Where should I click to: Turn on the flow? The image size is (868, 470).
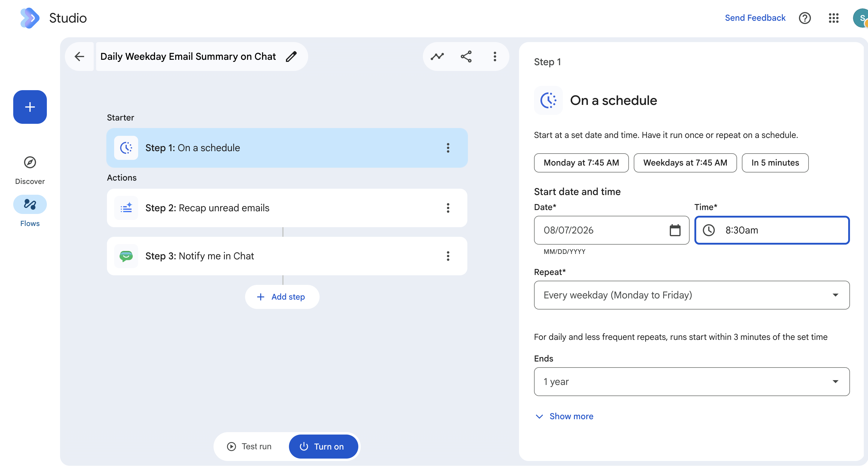(323, 446)
